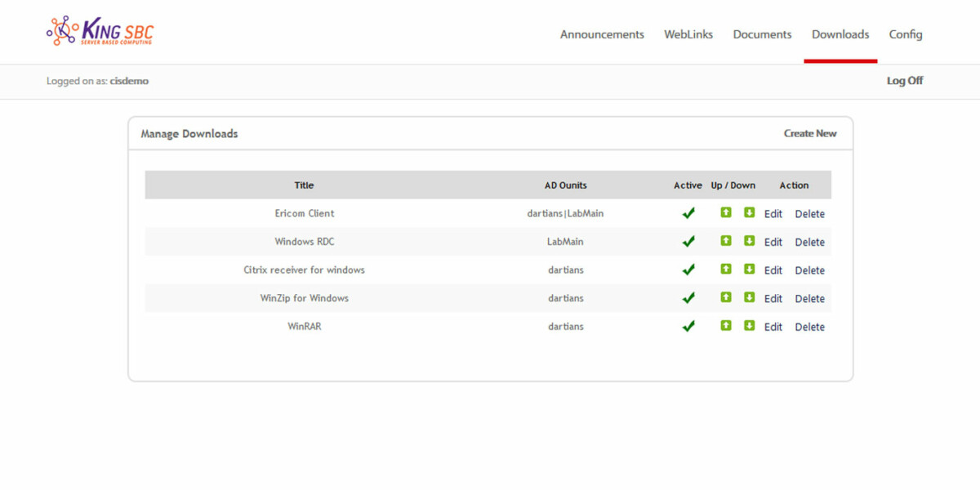Log off the cisdemo account
Image resolution: width=980 pixels, height=490 pixels.
[x=904, y=81]
